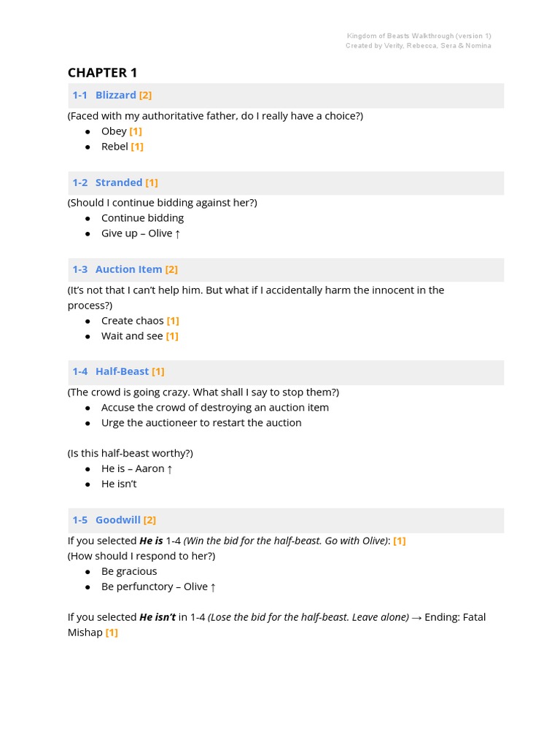Select the 'He is – Aaron' option

coord(136,468)
